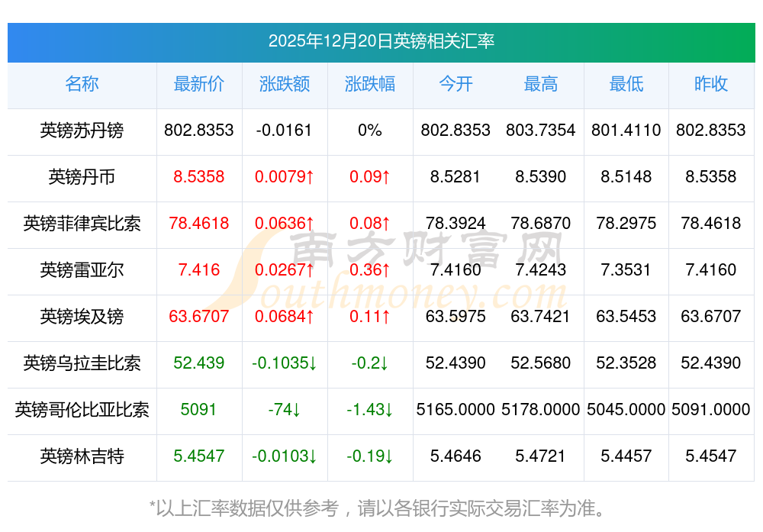
Task: Click opening value 63.5975
Action: point(456,317)
